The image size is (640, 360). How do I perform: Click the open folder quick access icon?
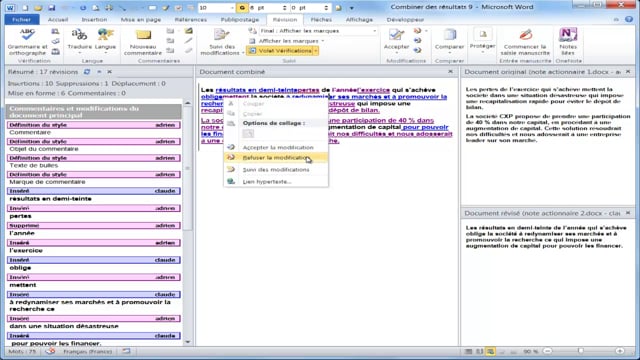[38, 8]
